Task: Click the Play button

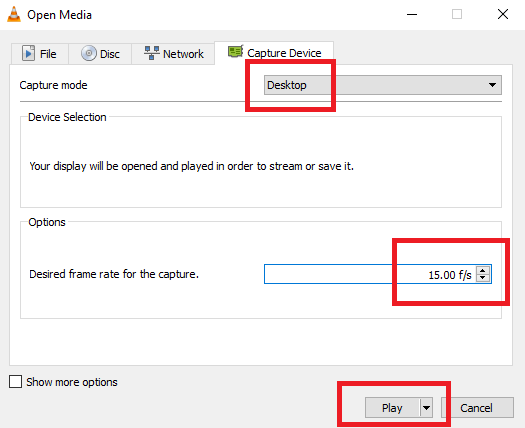Action: (392, 408)
